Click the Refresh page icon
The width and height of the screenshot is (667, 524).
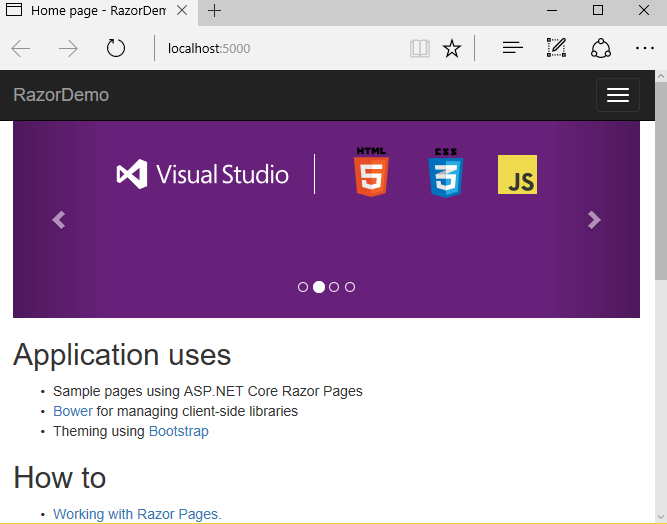click(x=116, y=48)
